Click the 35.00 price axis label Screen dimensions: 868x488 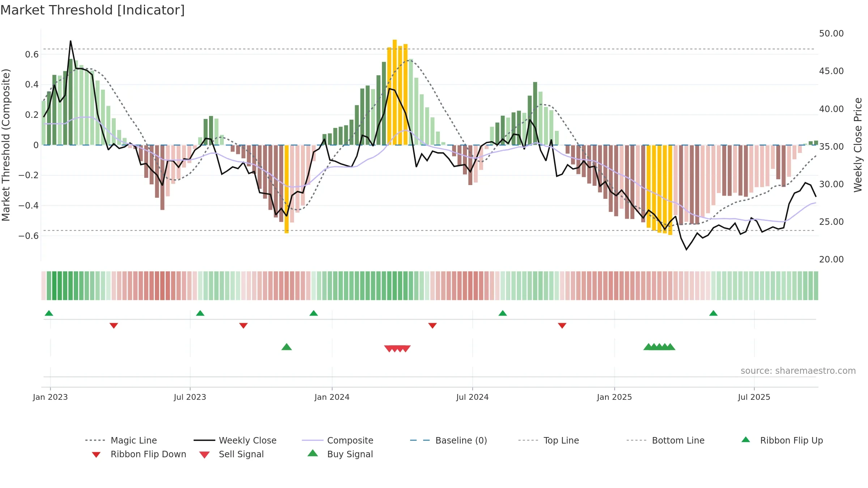(831, 147)
